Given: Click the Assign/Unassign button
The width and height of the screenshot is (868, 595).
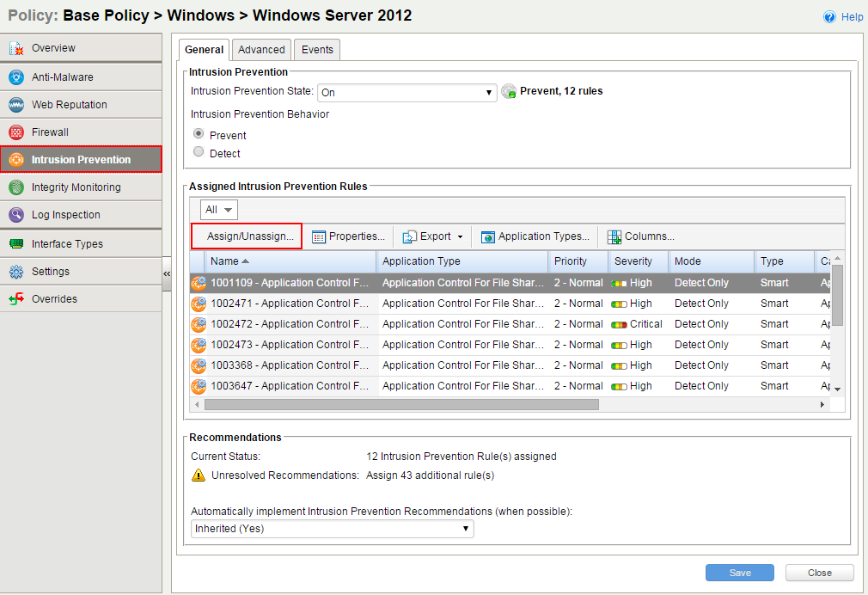Looking at the screenshot, I should (x=247, y=236).
